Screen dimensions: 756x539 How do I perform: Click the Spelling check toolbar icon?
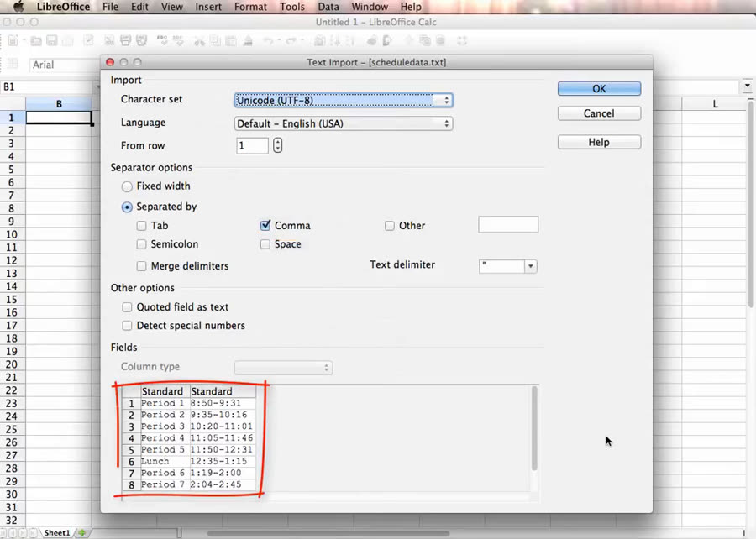(x=162, y=41)
